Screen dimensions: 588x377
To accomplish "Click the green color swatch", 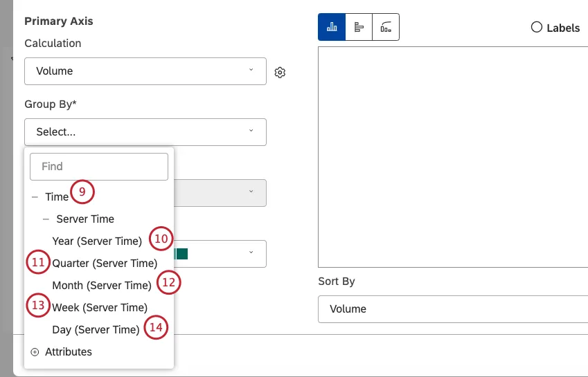I will pyautogui.click(x=182, y=254).
